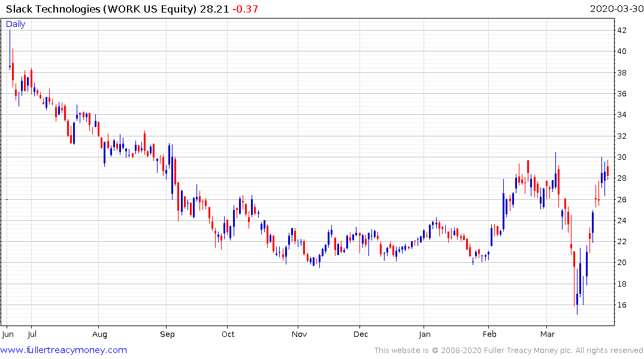
Task: Click the 16 price axis label
Action: click(x=621, y=305)
